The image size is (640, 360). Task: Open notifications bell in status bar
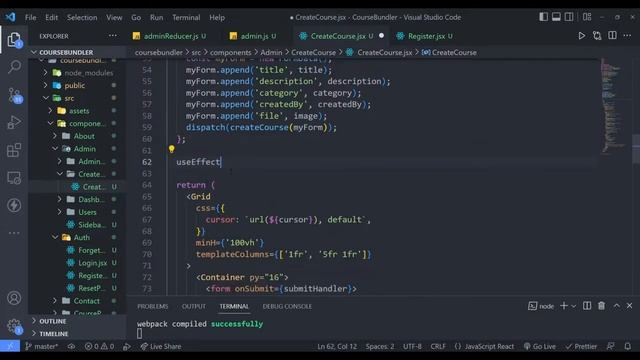point(628,346)
